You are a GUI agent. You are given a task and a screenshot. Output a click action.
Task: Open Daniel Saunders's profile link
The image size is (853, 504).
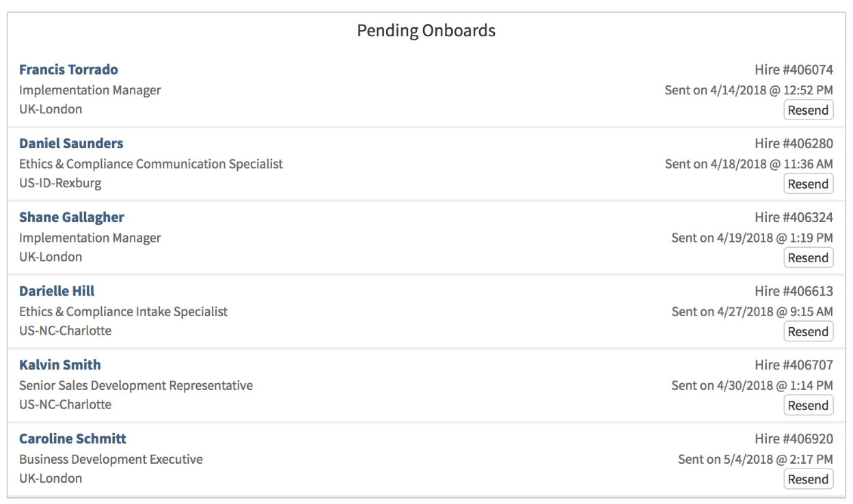(71, 143)
